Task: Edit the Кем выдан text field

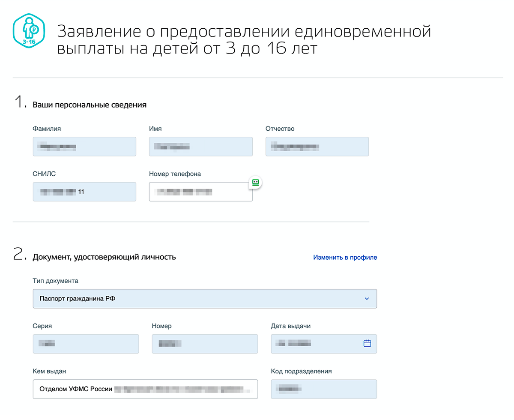Action: 145,389
